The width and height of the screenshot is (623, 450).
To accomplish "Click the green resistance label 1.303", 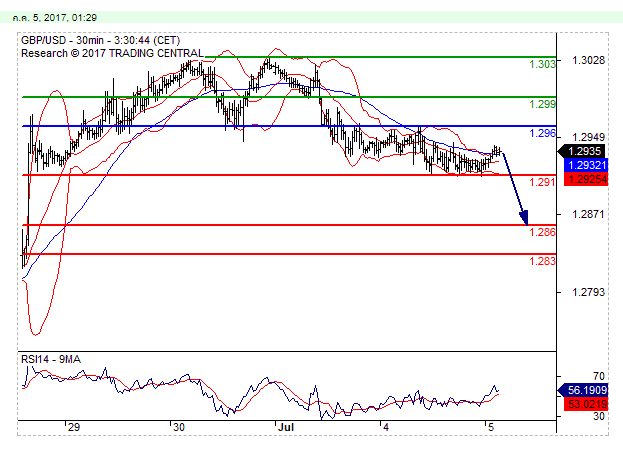I will 542,64.
